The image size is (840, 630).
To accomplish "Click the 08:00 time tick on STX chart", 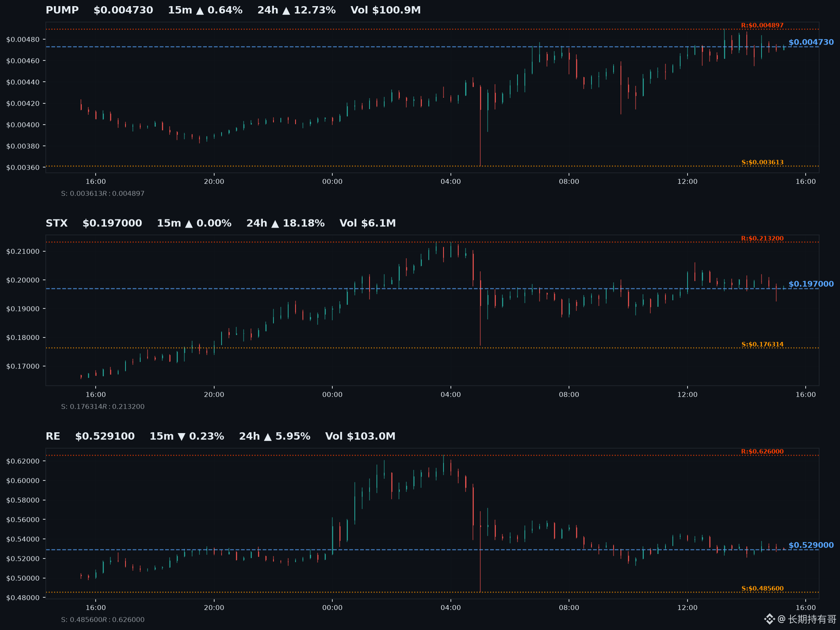I will click(569, 395).
